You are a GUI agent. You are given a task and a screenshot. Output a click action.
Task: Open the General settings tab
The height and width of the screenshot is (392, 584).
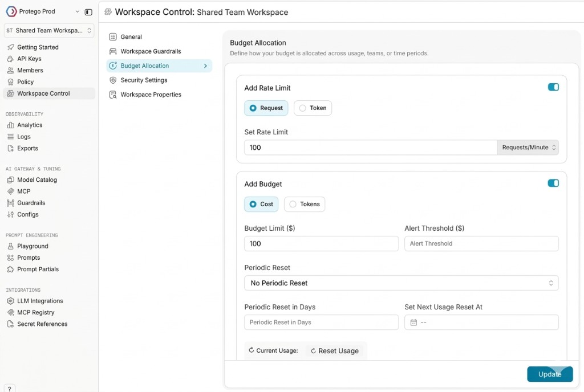pos(159,37)
